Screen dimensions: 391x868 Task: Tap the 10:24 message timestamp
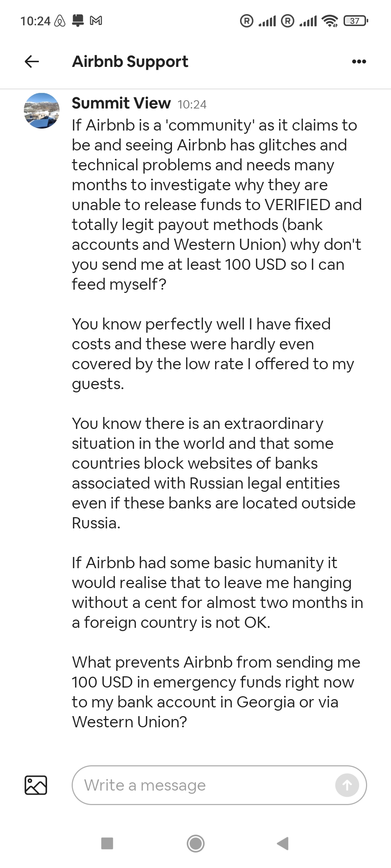pos(192,105)
